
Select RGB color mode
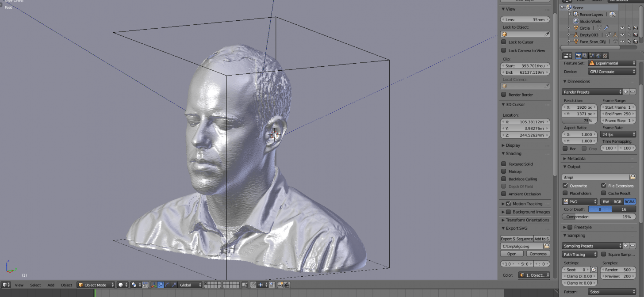coord(617,202)
